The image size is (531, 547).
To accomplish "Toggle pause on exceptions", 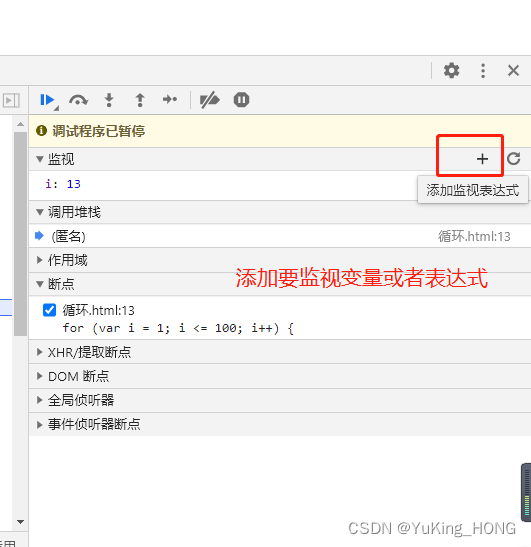I will [x=241, y=100].
